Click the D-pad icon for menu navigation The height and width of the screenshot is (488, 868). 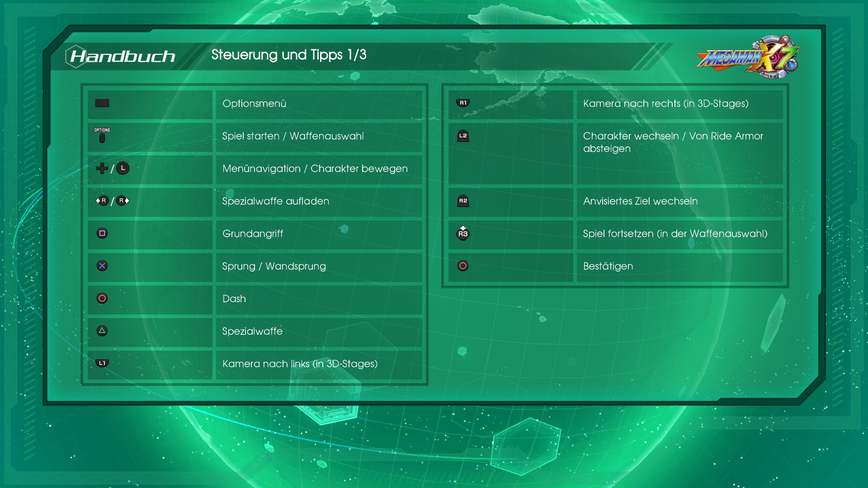point(102,169)
